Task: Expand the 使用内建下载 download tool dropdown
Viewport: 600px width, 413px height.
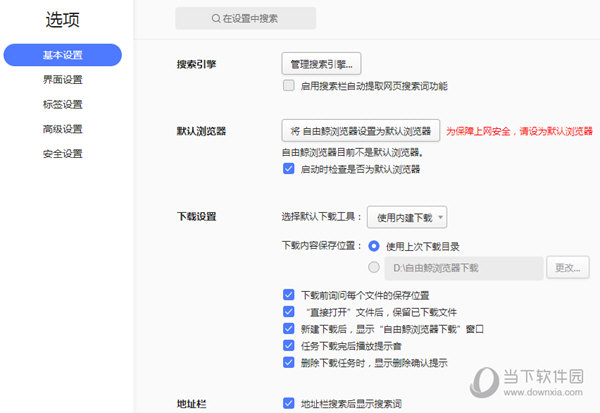Action: 407,216
